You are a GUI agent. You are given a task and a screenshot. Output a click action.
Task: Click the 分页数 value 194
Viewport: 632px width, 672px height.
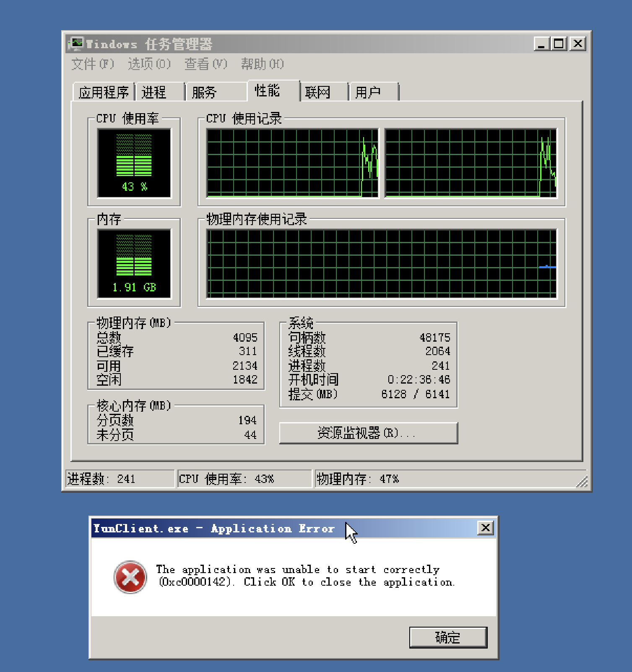pyautogui.click(x=247, y=420)
